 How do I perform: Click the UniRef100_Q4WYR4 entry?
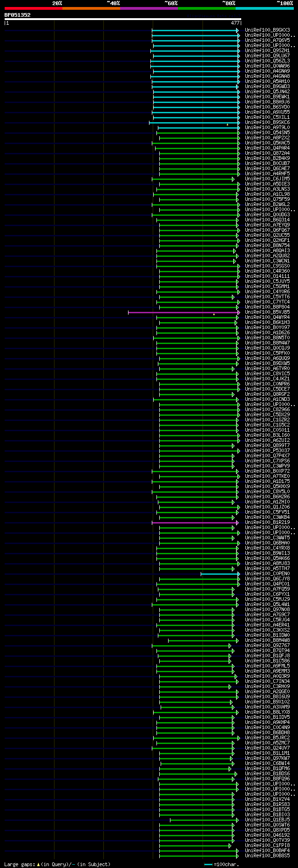pyautogui.click(x=267, y=317)
